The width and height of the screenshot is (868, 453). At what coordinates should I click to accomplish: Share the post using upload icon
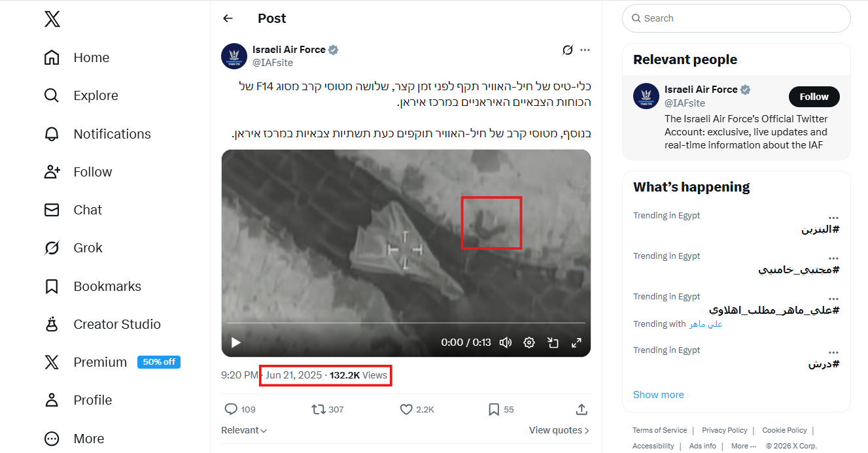[581, 409]
